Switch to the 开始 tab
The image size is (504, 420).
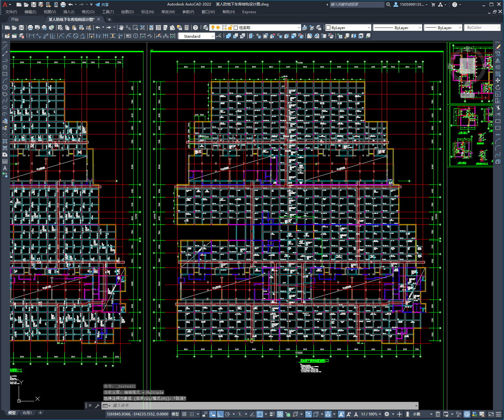[15, 19]
